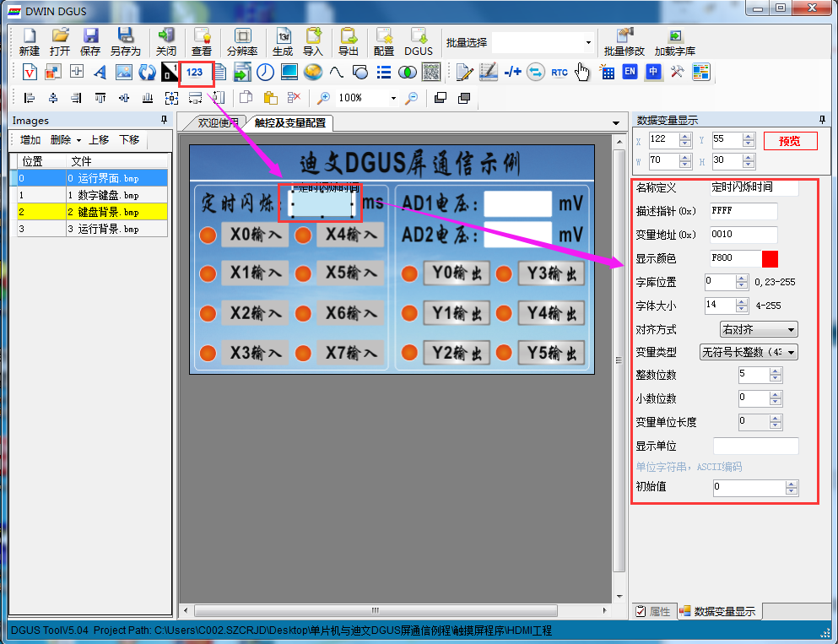
Task: Click the 变量地址 address input field
Action: click(x=743, y=235)
